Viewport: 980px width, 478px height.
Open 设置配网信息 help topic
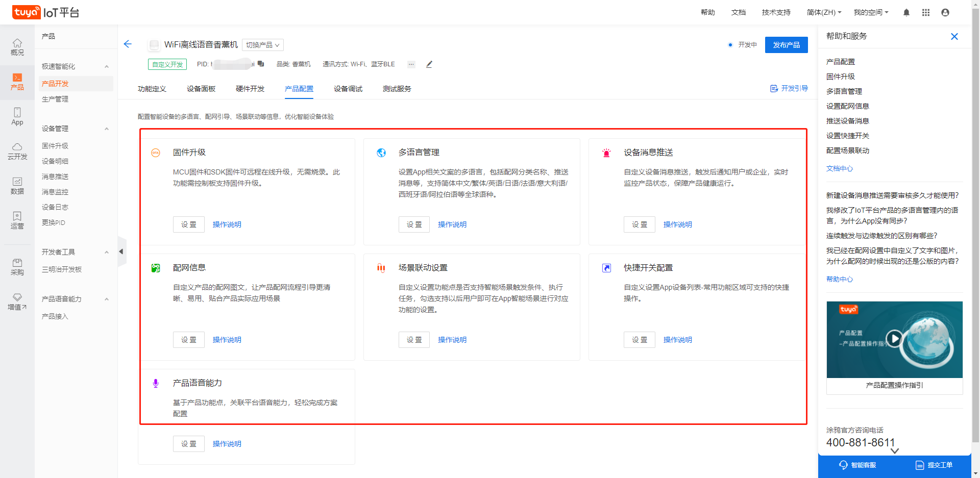pos(848,106)
